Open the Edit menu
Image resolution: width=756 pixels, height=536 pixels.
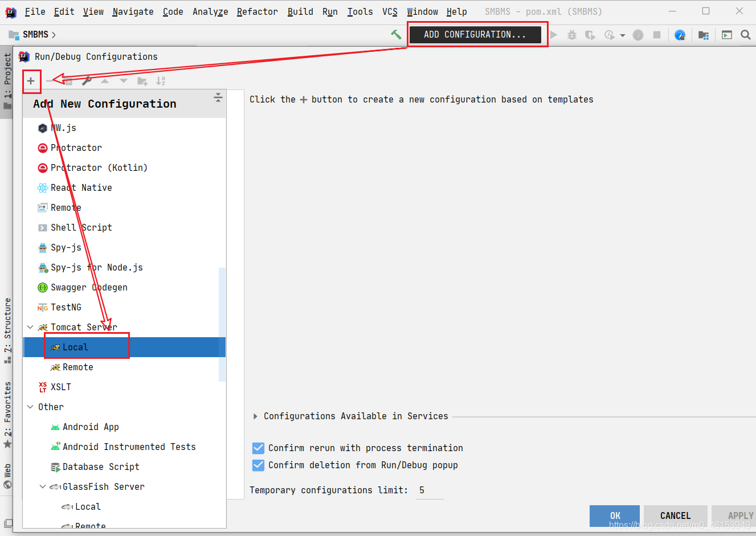64,11
